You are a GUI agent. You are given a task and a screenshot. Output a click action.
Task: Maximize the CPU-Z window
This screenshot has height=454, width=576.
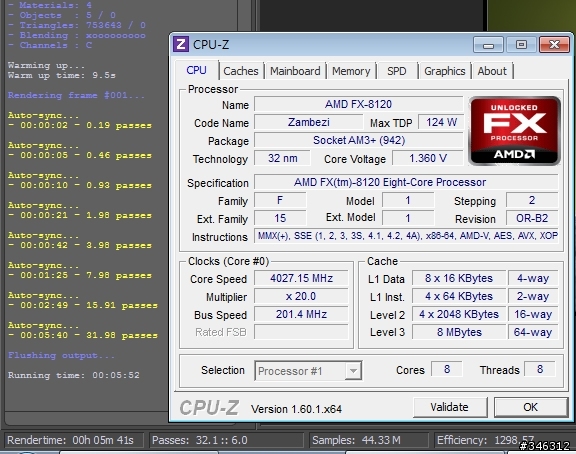point(521,45)
